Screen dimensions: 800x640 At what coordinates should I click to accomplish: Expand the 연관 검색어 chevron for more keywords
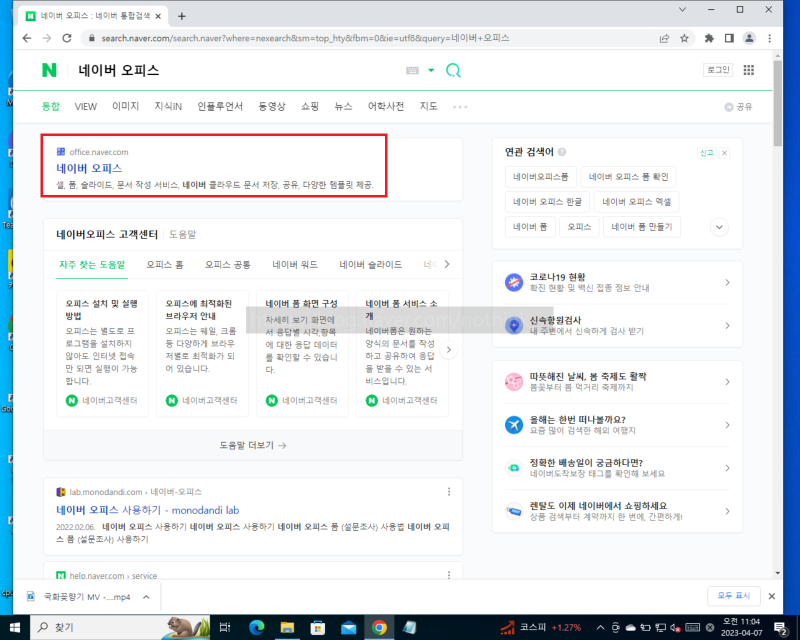click(719, 228)
